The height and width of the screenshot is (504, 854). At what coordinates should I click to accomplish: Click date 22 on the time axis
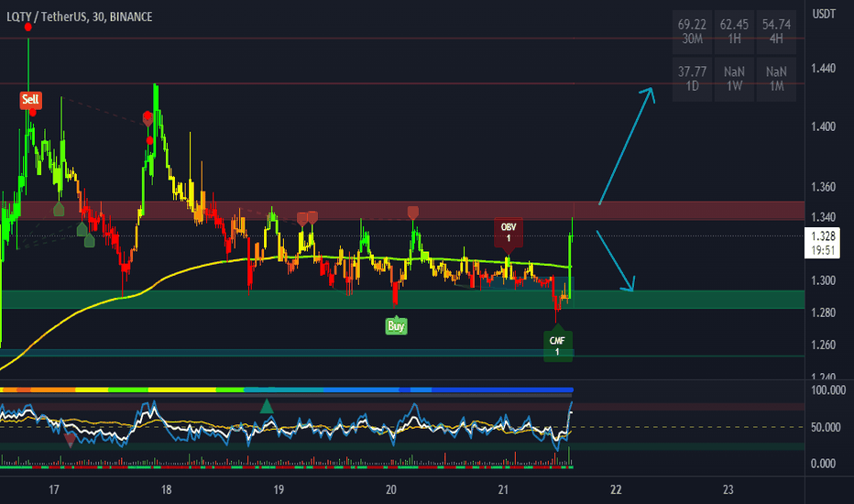pyautogui.click(x=616, y=489)
